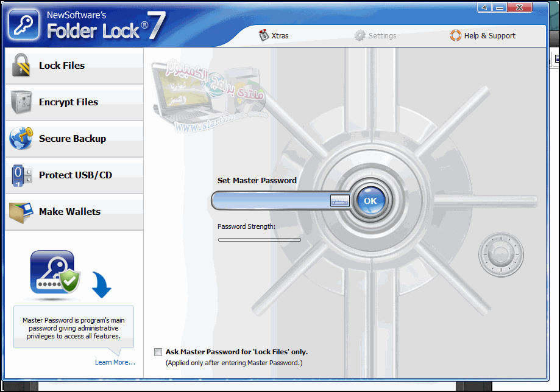Click the Encrypt Files safe icon

(21, 102)
